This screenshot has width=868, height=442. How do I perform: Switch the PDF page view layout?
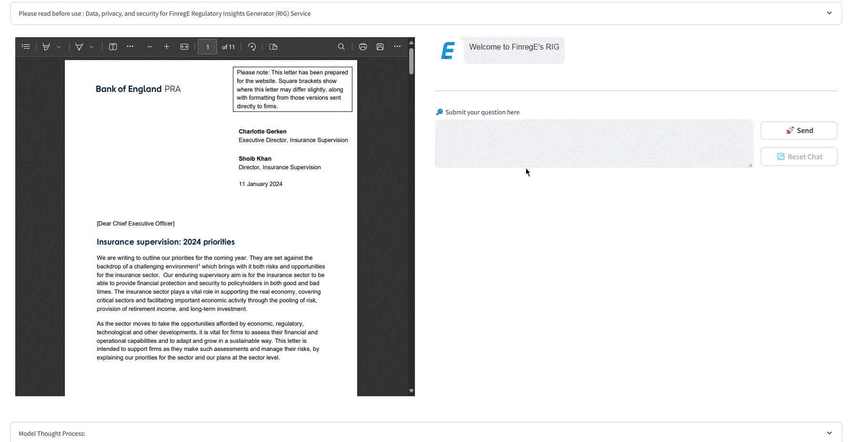pyautogui.click(x=273, y=47)
